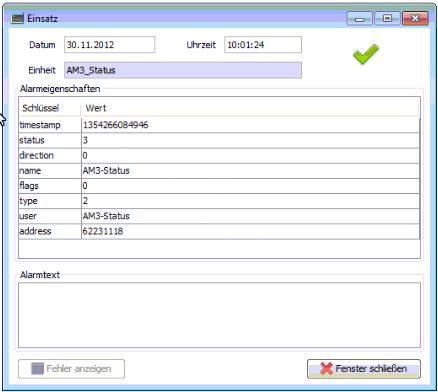Select the type value 2

(x=250, y=201)
